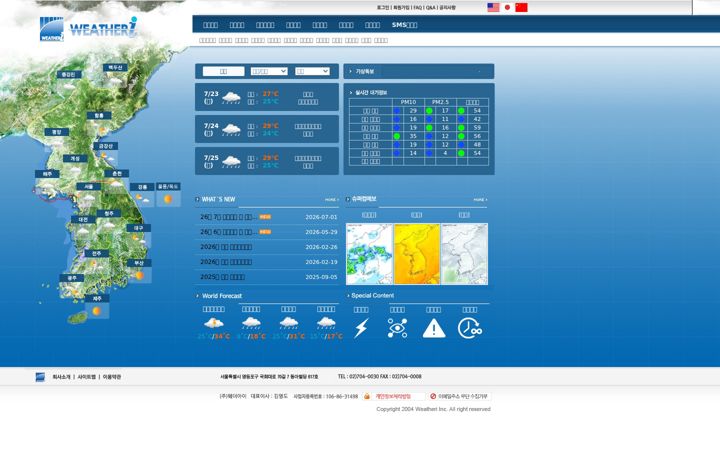Open the World Forecast city showing 17°C
This screenshot has height=450, width=720.
click(x=326, y=324)
